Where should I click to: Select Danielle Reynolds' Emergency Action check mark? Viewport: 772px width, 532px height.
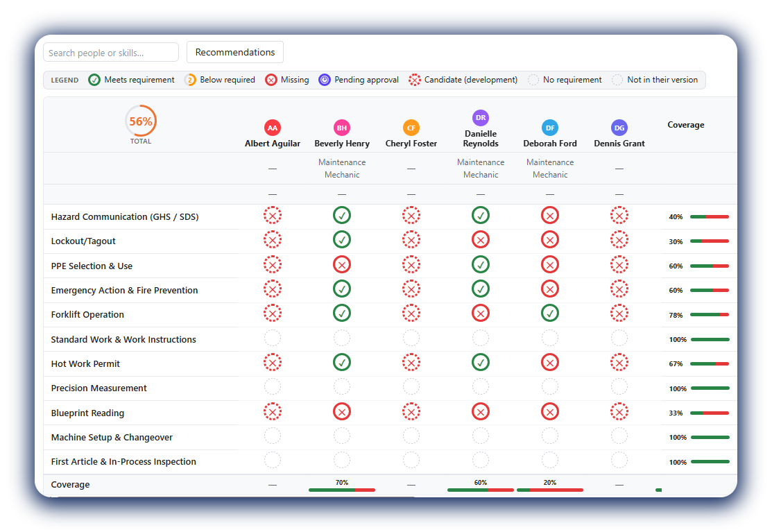coord(481,289)
